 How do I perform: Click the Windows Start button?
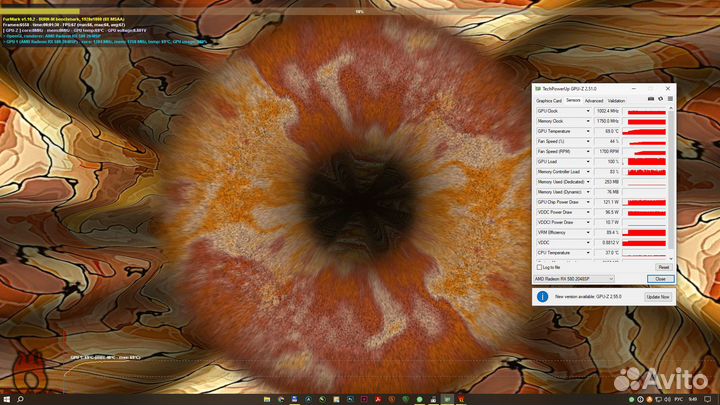[5, 399]
